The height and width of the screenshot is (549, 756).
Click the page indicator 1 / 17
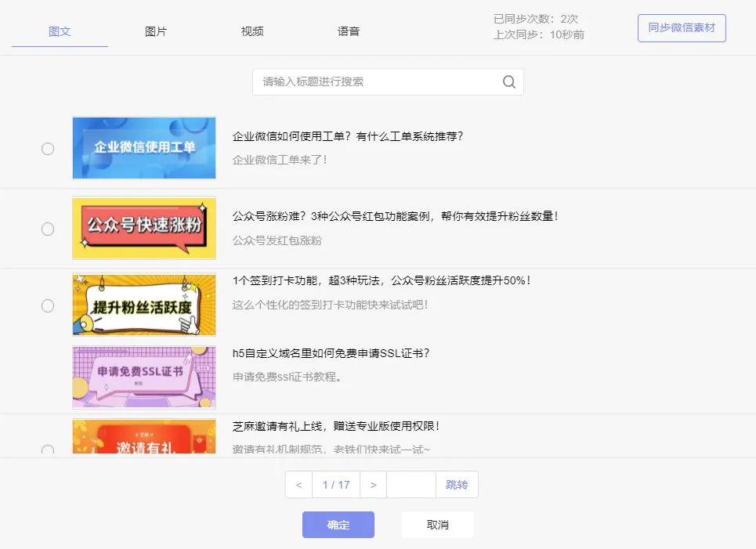[336, 485]
